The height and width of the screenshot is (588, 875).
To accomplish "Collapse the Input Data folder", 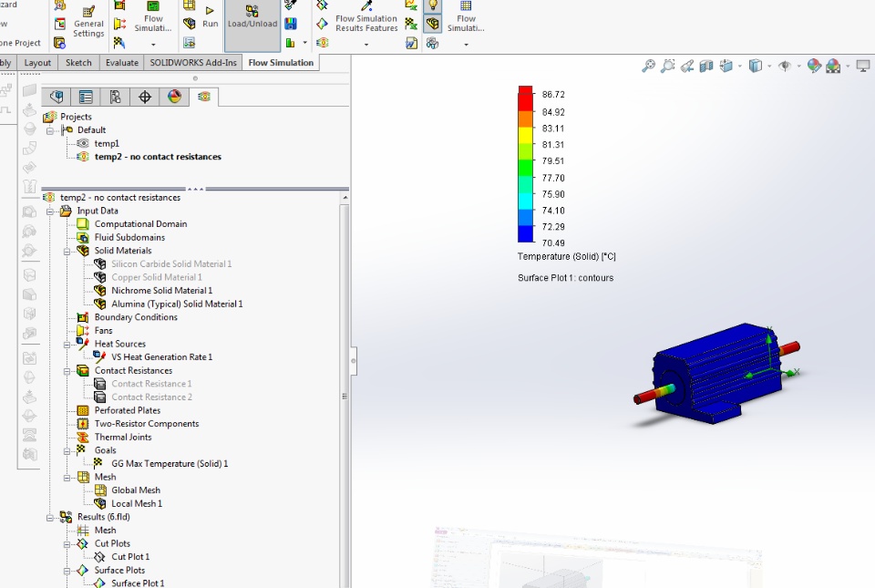I will pos(50,211).
